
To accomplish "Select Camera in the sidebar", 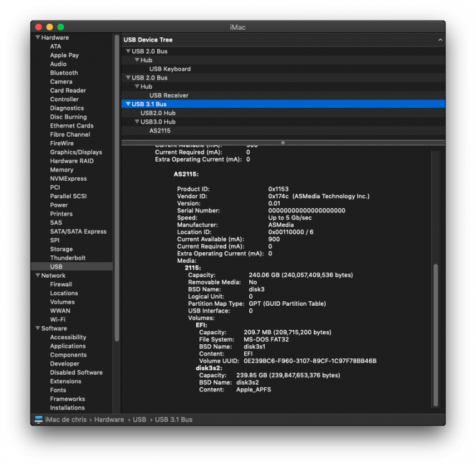I will click(61, 81).
